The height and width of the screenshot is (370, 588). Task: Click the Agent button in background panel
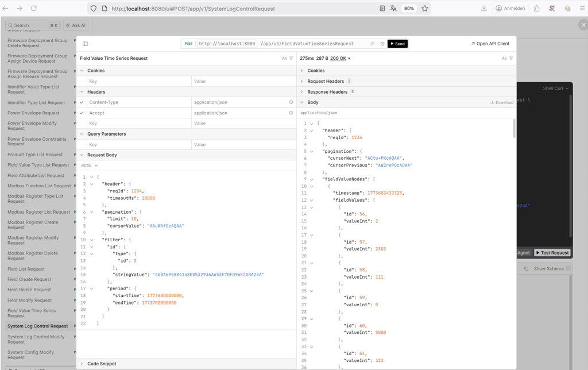point(524,253)
